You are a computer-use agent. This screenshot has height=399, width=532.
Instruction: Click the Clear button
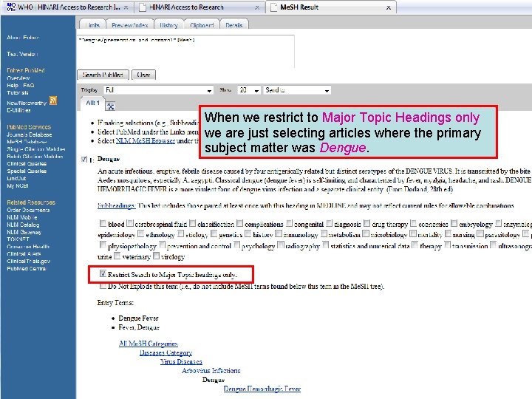click(143, 75)
